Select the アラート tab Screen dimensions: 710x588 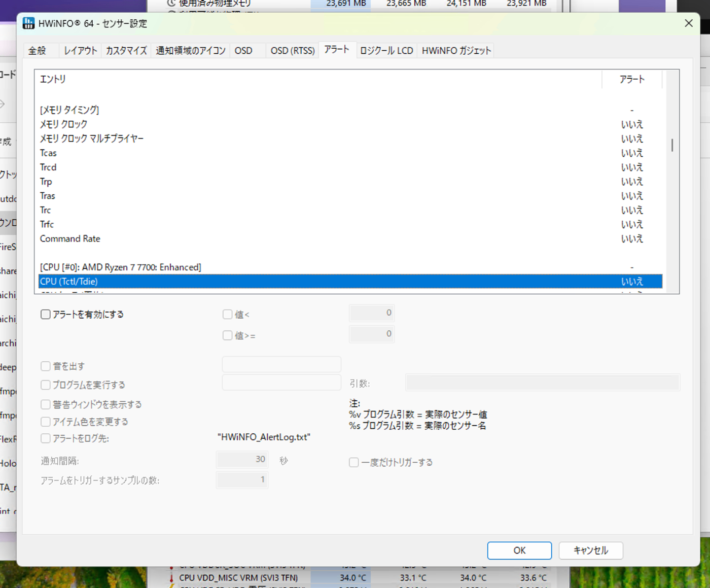(337, 49)
